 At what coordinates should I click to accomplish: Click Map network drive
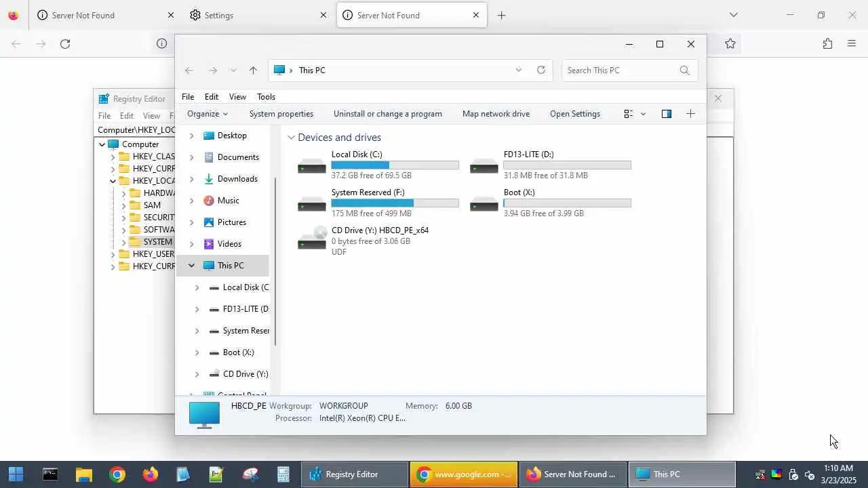[496, 114]
